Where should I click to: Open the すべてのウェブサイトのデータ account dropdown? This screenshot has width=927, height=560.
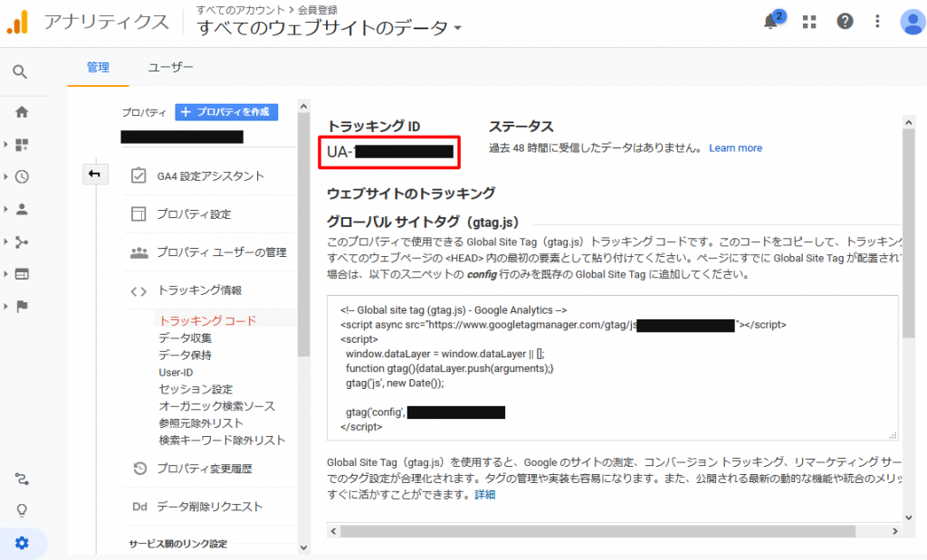330,28
